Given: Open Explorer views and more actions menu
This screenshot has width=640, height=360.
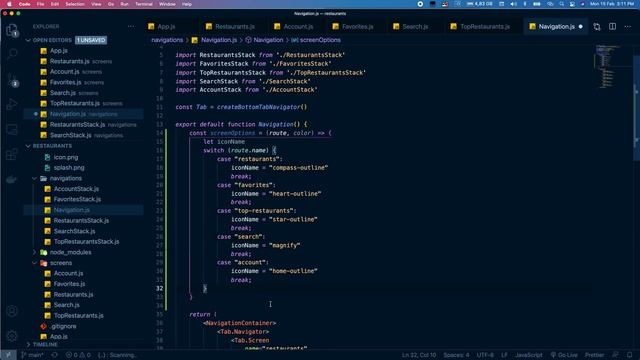Looking at the screenshot, I should point(131,27).
